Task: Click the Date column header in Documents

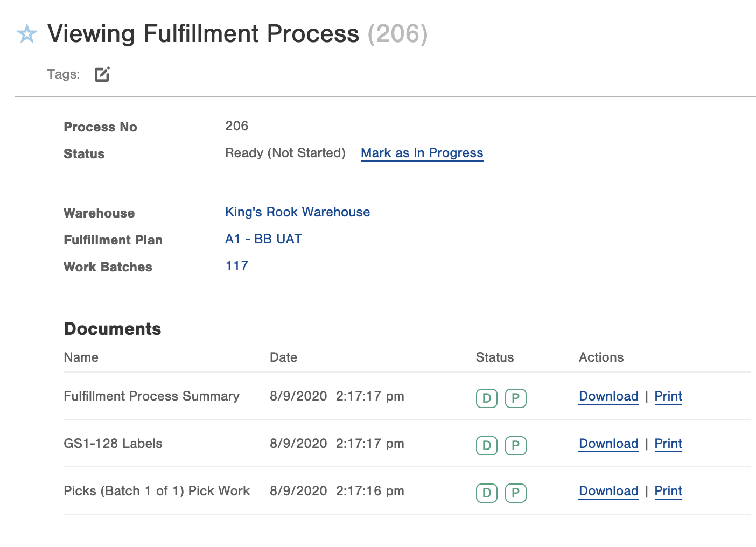Action: [283, 357]
